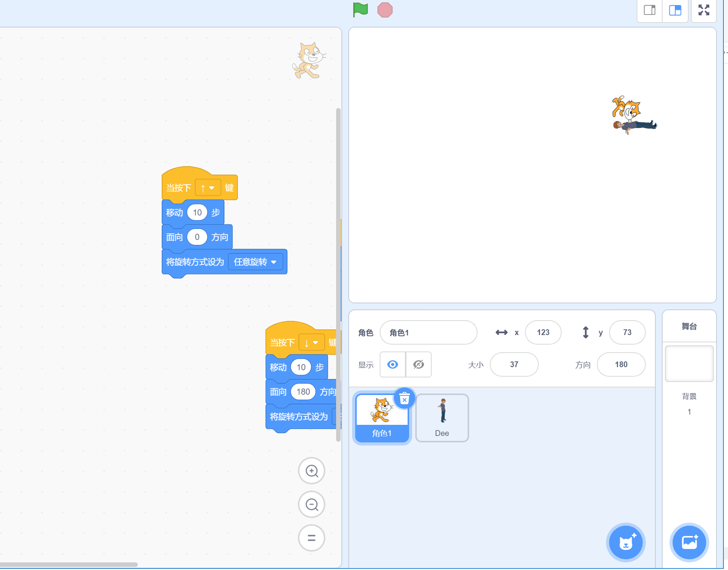Image resolution: width=728 pixels, height=570 pixels.
Task: Zoom out the code workspace
Action: [312, 504]
